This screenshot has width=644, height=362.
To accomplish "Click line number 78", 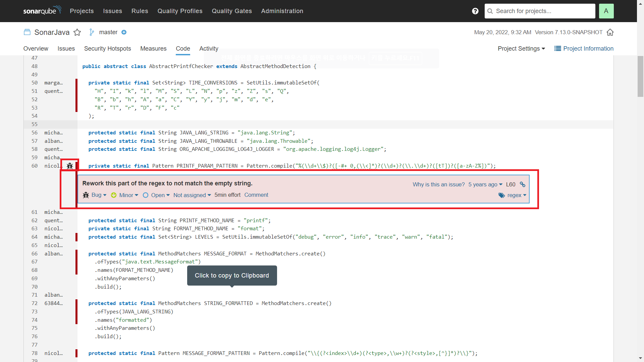I will (35, 353).
